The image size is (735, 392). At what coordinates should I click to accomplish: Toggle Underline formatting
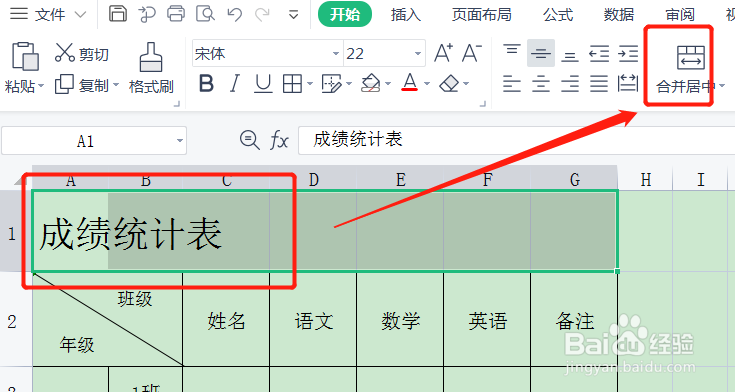coord(263,84)
